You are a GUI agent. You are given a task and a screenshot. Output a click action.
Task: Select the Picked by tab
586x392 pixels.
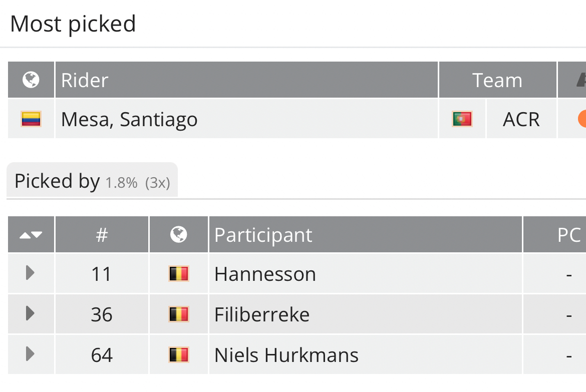pyautogui.click(x=92, y=181)
